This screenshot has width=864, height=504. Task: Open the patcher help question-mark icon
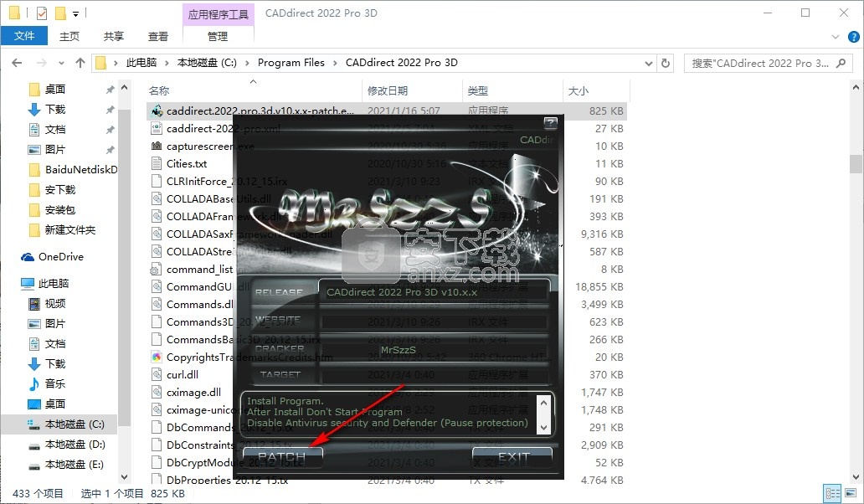(550, 123)
